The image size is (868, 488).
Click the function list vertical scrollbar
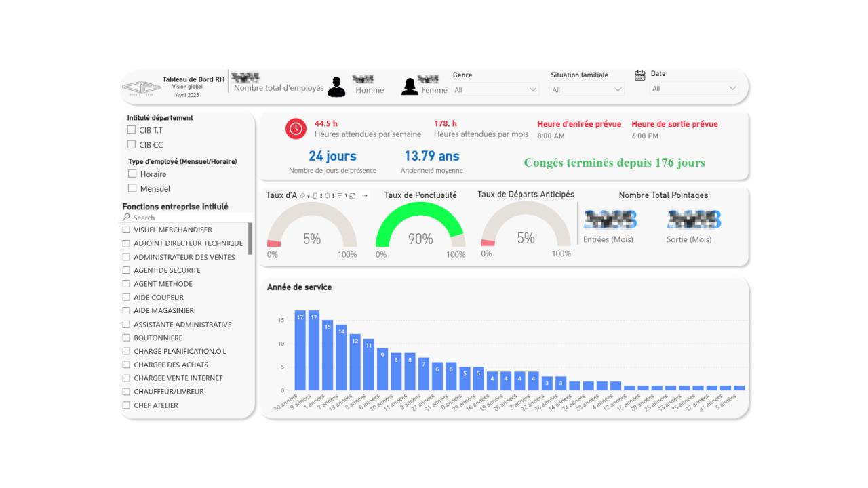click(250, 239)
